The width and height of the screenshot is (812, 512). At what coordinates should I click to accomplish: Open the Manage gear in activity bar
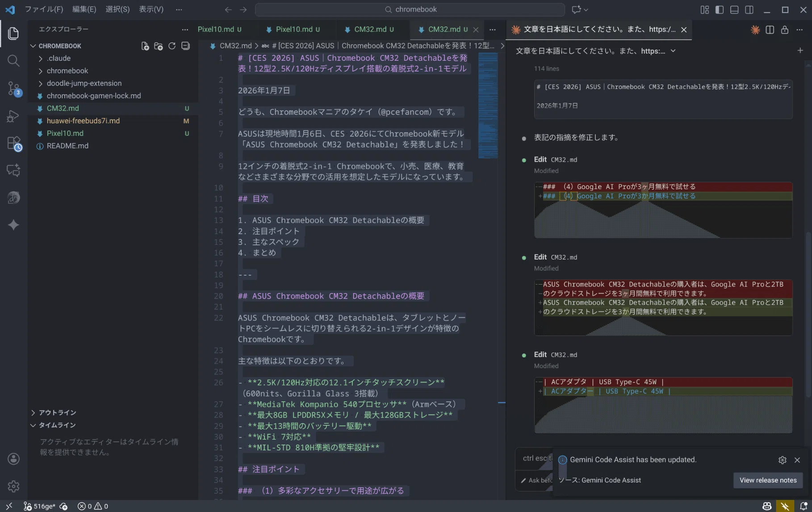(x=13, y=486)
